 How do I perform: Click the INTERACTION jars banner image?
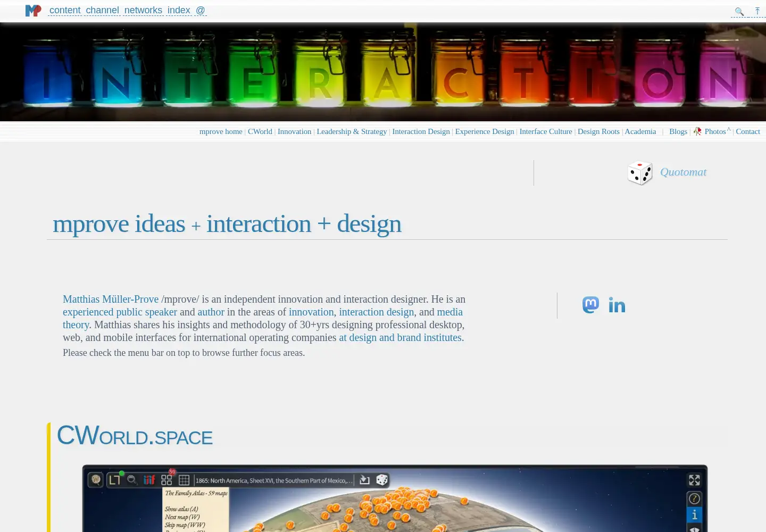pyautogui.click(x=383, y=72)
